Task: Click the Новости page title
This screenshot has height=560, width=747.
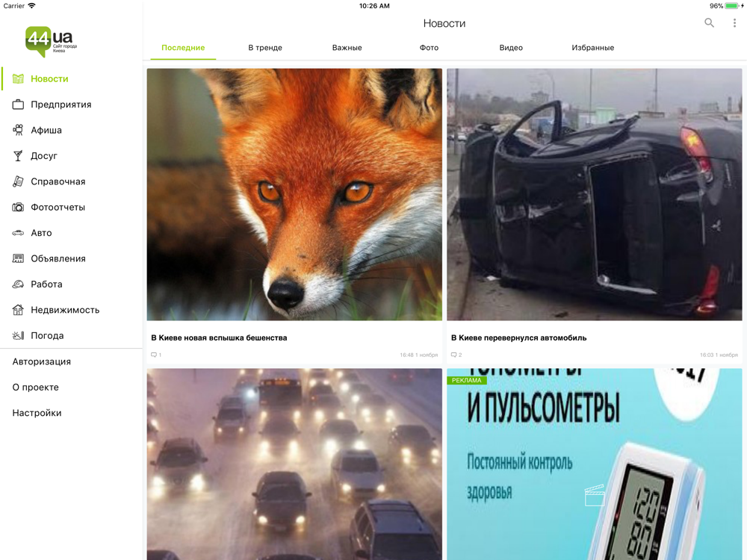Action: coord(444,23)
